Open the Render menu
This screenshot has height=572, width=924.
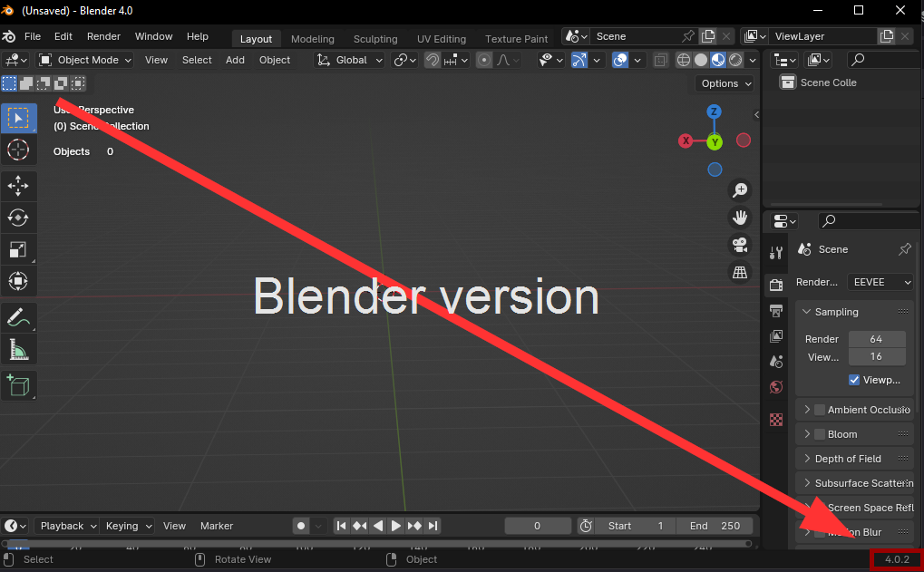103,36
